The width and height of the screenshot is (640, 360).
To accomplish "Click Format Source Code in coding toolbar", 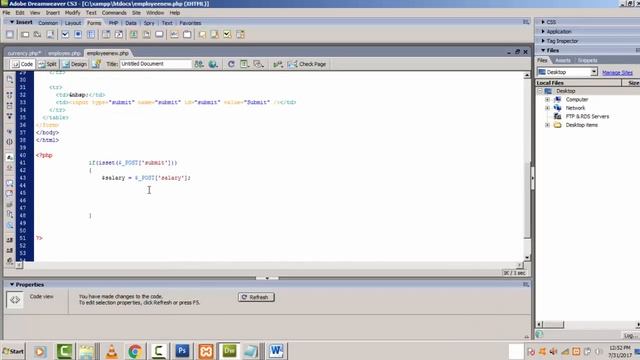I will point(10,261).
